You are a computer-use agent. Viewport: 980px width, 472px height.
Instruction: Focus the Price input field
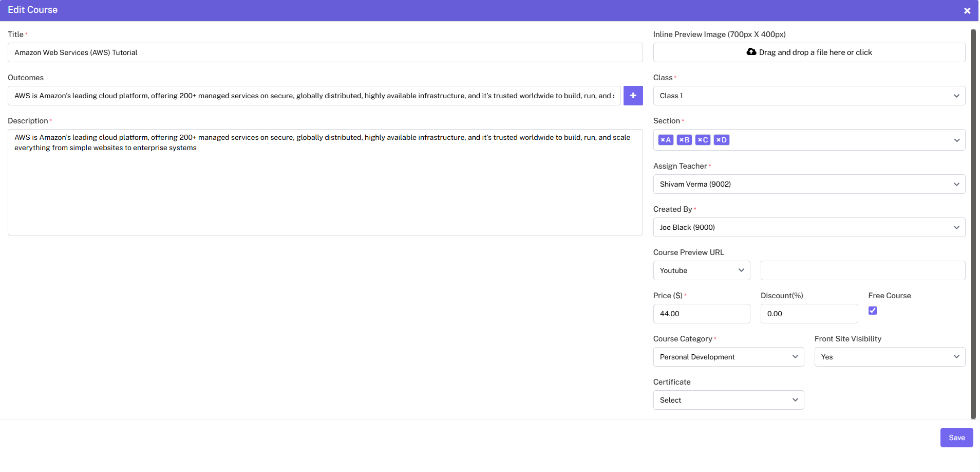tap(701, 314)
